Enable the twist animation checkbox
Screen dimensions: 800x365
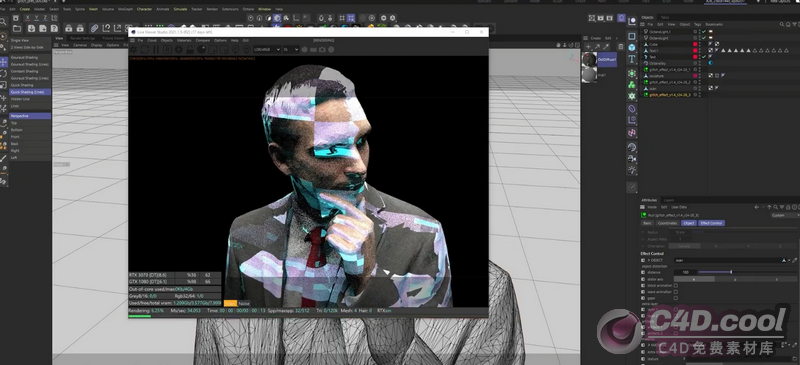(x=676, y=285)
